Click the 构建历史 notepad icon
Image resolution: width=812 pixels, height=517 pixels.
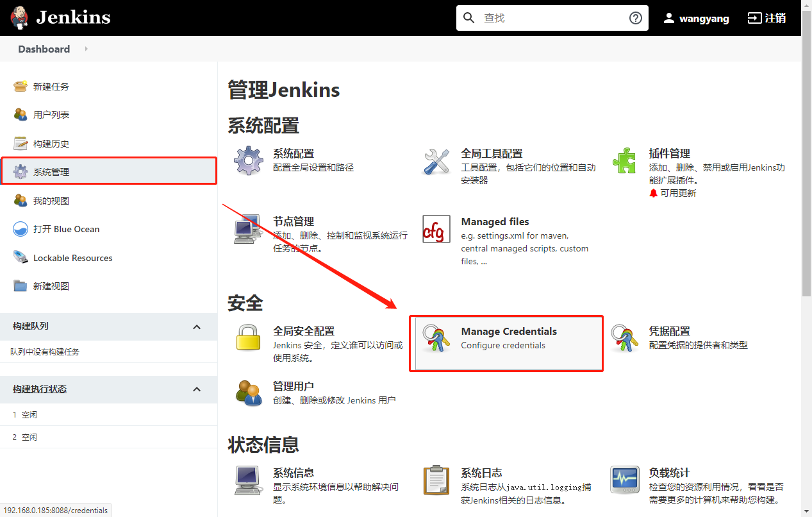(x=21, y=143)
